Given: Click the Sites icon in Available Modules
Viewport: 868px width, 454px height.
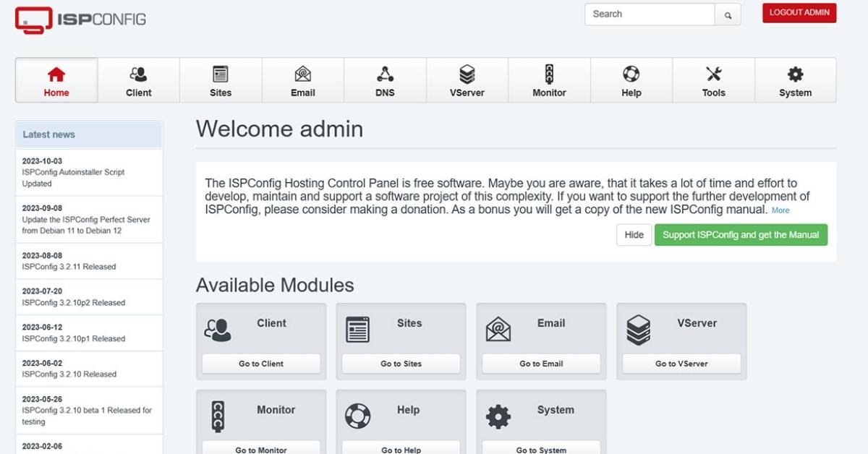Looking at the screenshot, I should coord(357,330).
